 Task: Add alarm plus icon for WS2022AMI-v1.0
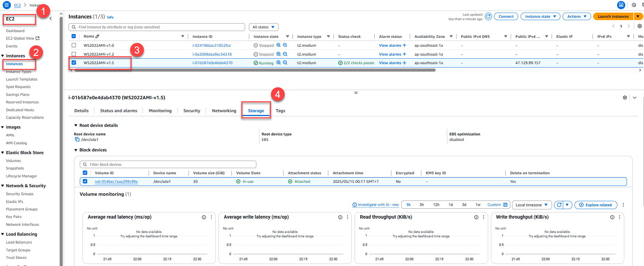[404, 45]
